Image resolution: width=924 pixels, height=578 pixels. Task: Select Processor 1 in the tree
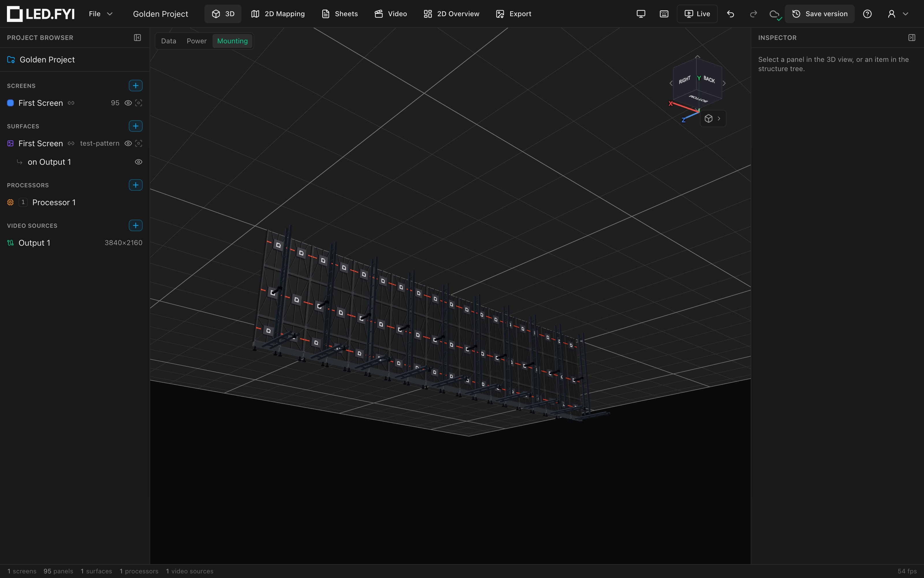pyautogui.click(x=75, y=202)
